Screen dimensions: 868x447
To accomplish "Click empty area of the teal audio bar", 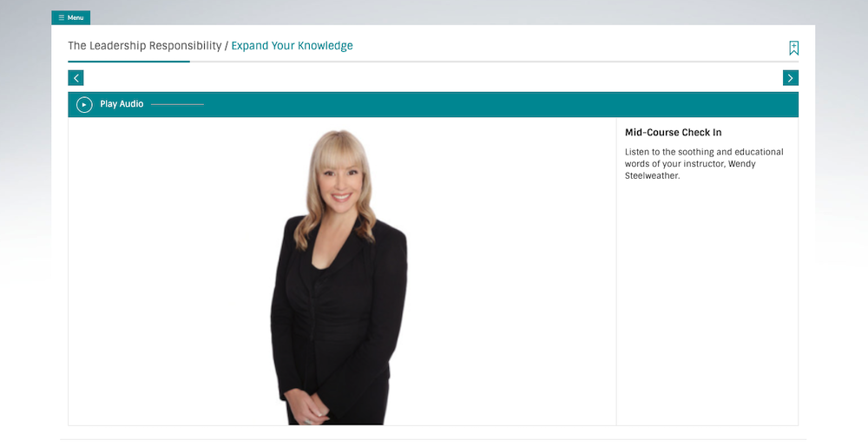I will point(498,104).
